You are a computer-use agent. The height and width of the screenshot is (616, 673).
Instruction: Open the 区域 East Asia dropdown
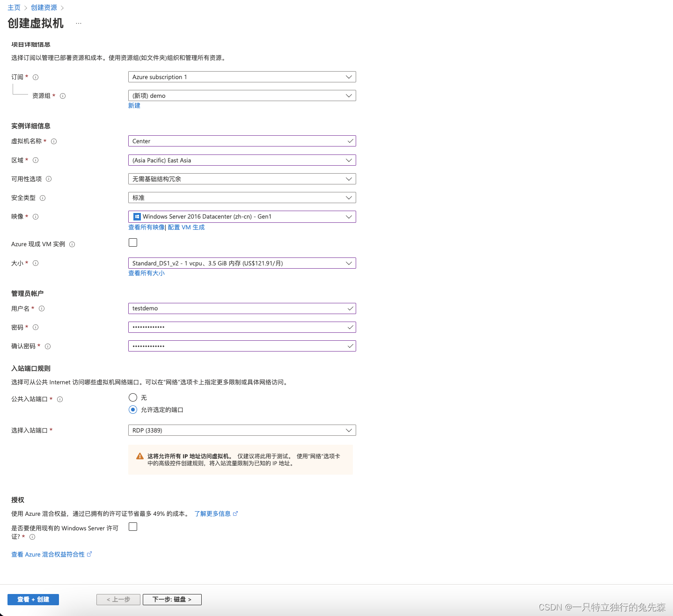[242, 160]
